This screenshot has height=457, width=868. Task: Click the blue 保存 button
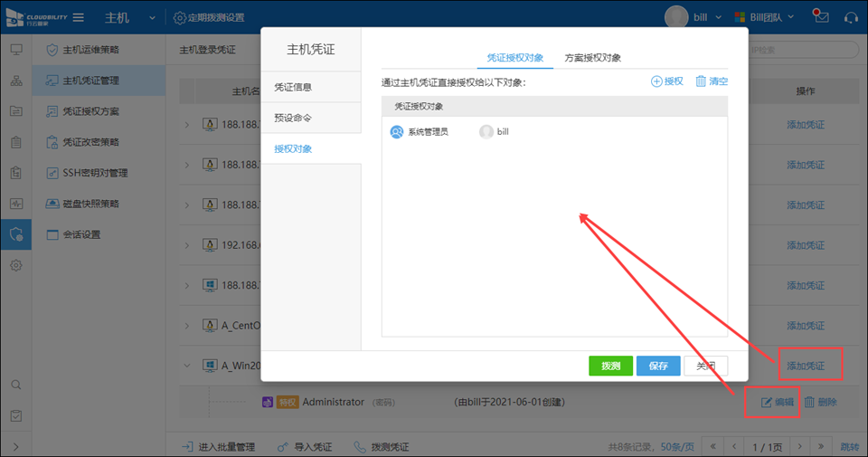coord(657,366)
